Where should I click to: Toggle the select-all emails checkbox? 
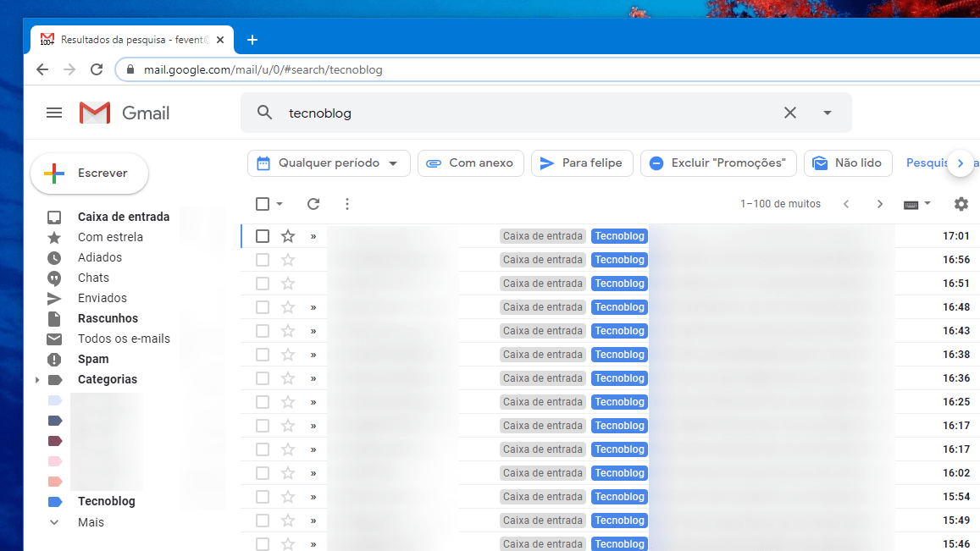[262, 203]
